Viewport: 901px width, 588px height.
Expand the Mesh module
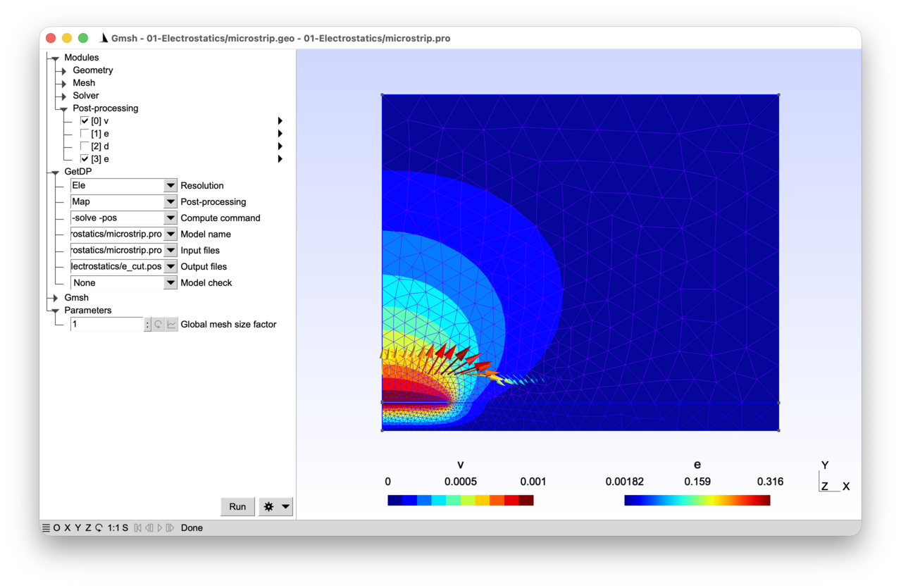point(63,83)
